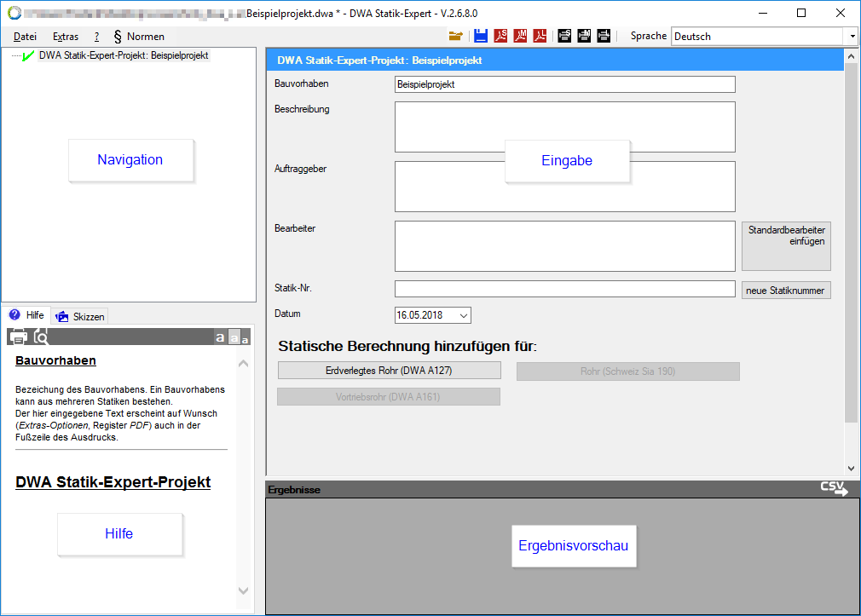Export results with the CSV icon
Screen dimensions: 861x616
click(x=834, y=488)
